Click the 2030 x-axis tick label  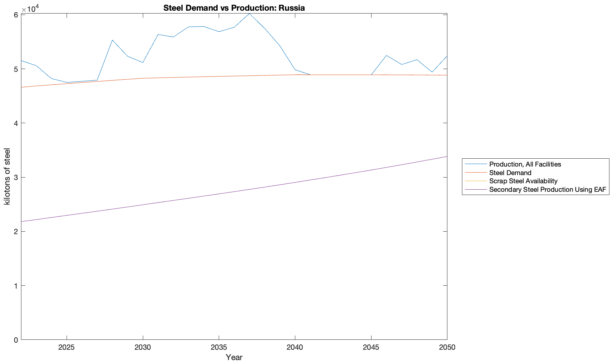(143, 347)
